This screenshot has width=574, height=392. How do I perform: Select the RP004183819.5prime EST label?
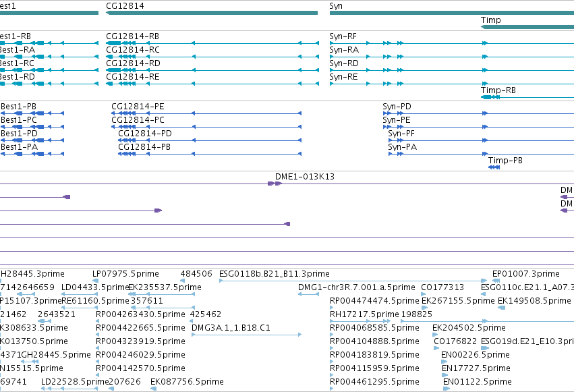374,356
